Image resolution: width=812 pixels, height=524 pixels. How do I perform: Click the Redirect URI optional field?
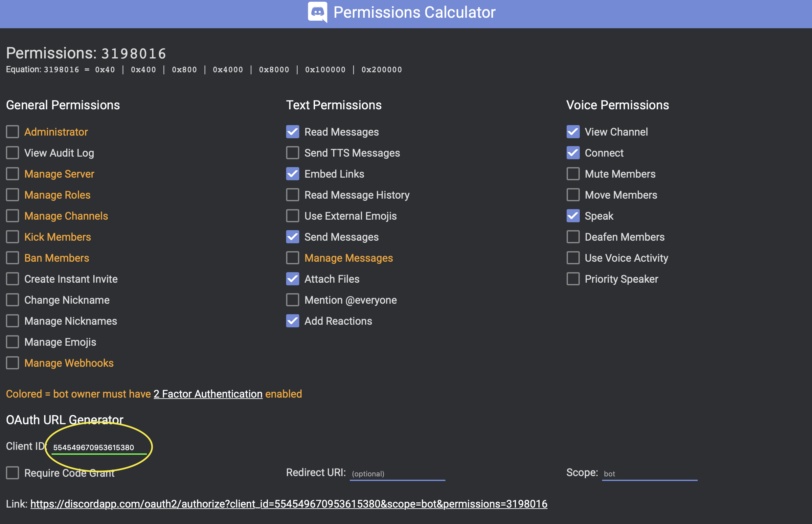click(397, 474)
